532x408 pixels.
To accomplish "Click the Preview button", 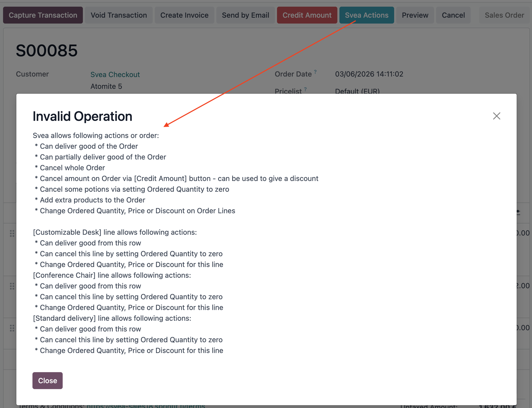I will (415, 15).
